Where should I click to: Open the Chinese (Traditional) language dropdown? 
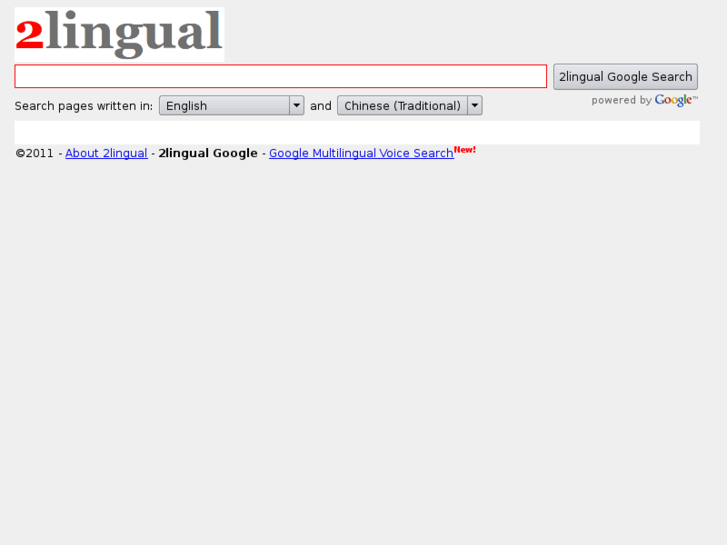click(409, 105)
